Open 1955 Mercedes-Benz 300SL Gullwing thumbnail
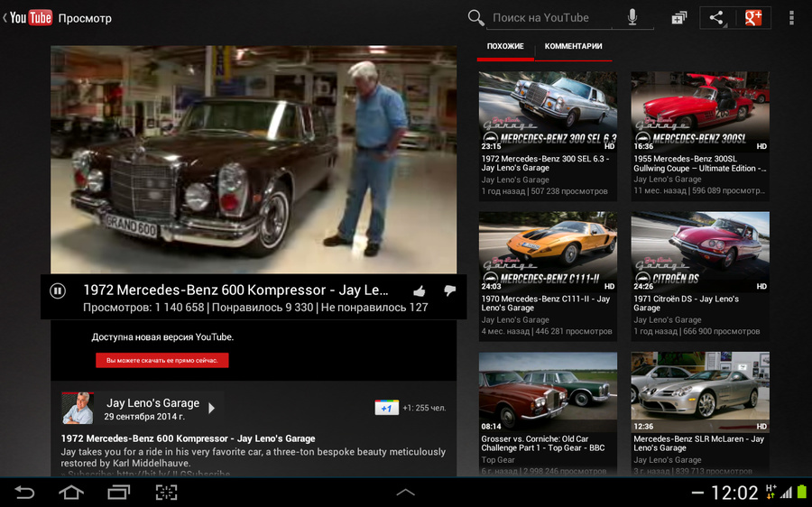The height and width of the screenshot is (507, 812). pos(700,111)
